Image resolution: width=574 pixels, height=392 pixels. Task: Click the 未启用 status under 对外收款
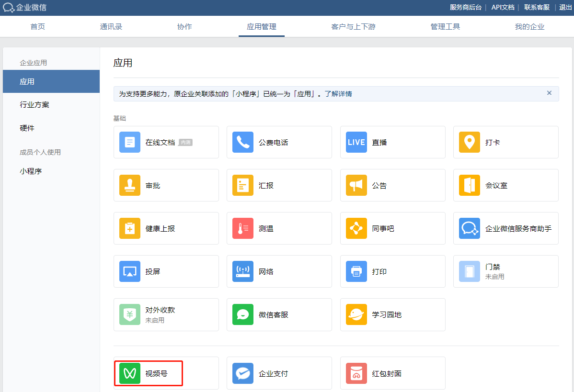[x=155, y=320]
